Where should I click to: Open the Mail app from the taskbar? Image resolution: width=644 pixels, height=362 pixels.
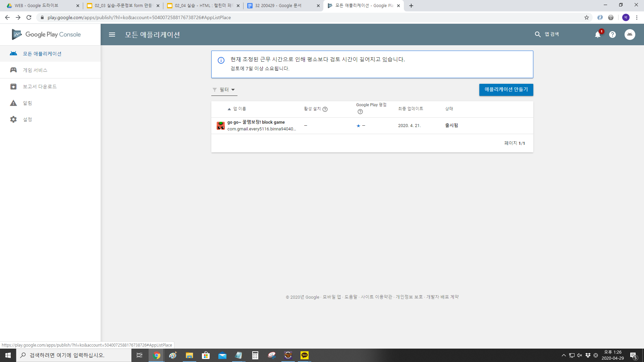(222, 355)
